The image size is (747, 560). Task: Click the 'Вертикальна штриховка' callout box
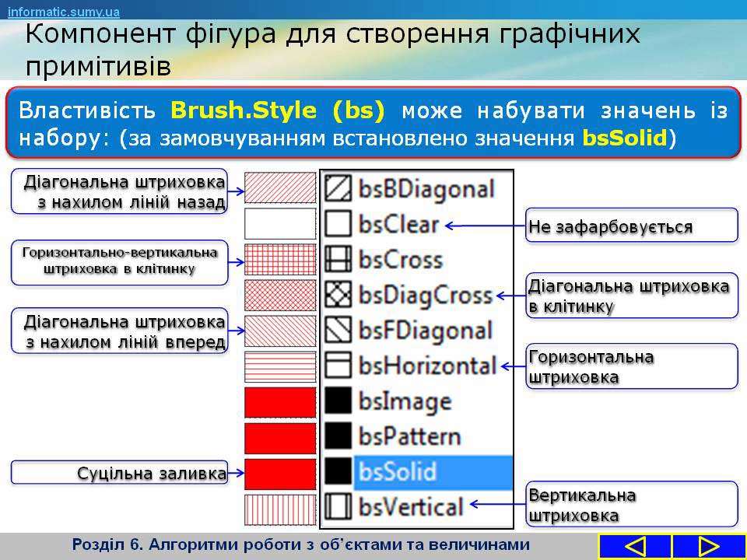coord(631,504)
